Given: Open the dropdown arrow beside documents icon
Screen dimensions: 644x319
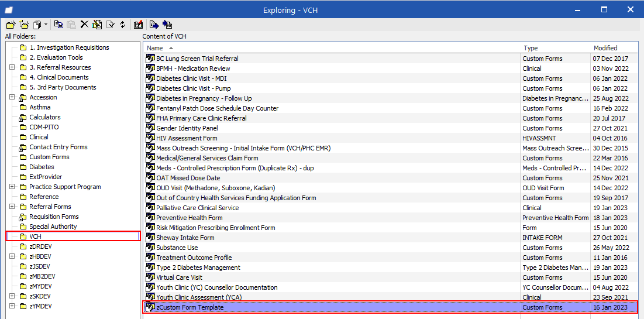Looking at the screenshot, I should tap(46, 25).
